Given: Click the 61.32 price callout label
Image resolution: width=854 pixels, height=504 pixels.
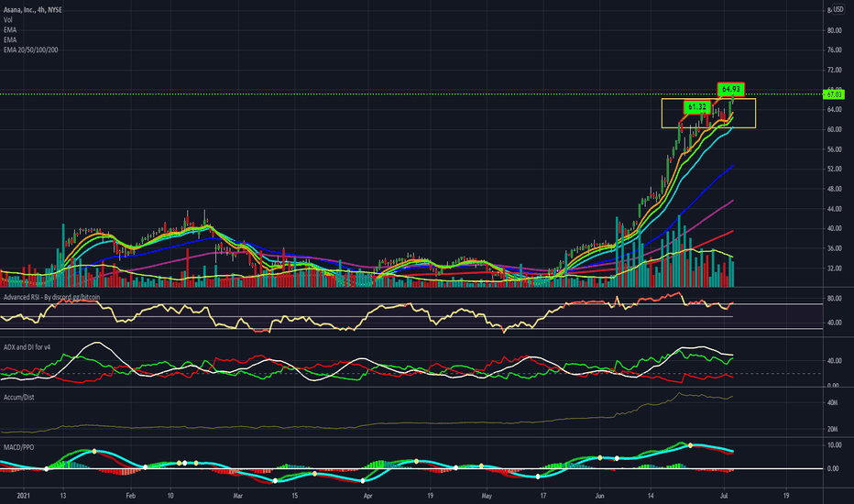Looking at the screenshot, I should pyautogui.click(x=697, y=107).
